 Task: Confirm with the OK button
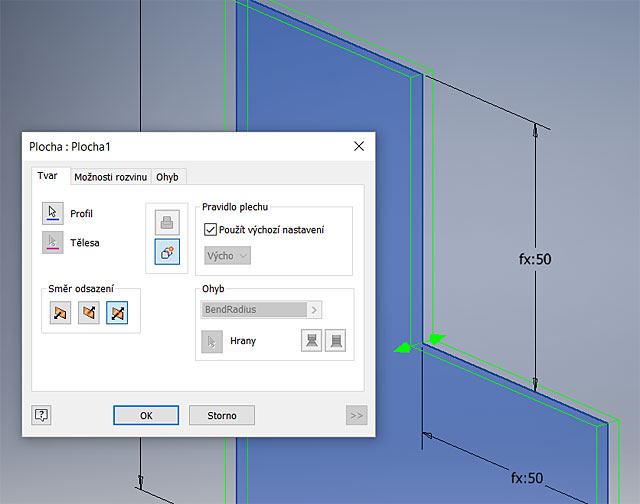click(146, 415)
